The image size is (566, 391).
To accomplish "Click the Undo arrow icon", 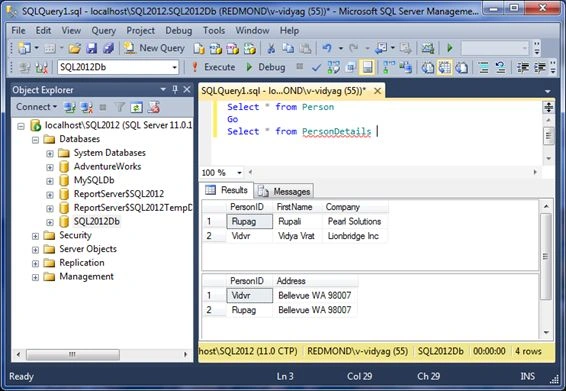I will point(327,48).
